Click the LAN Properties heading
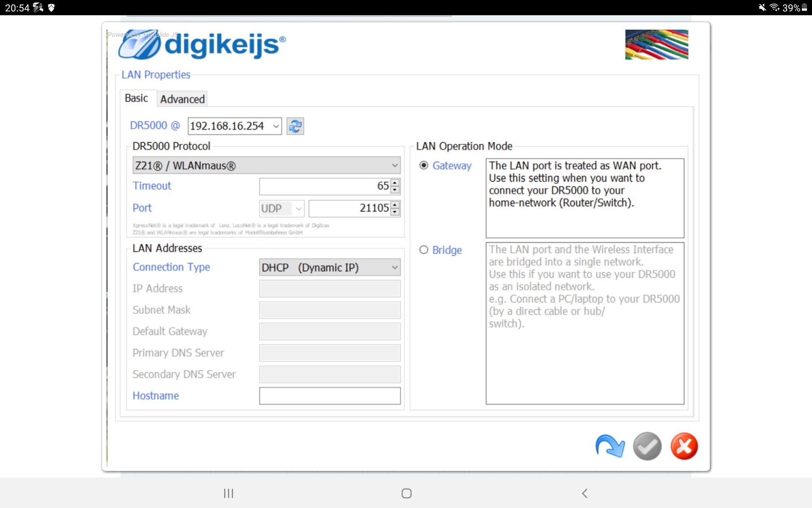Screen dimensions: 812x508 click(x=156, y=75)
